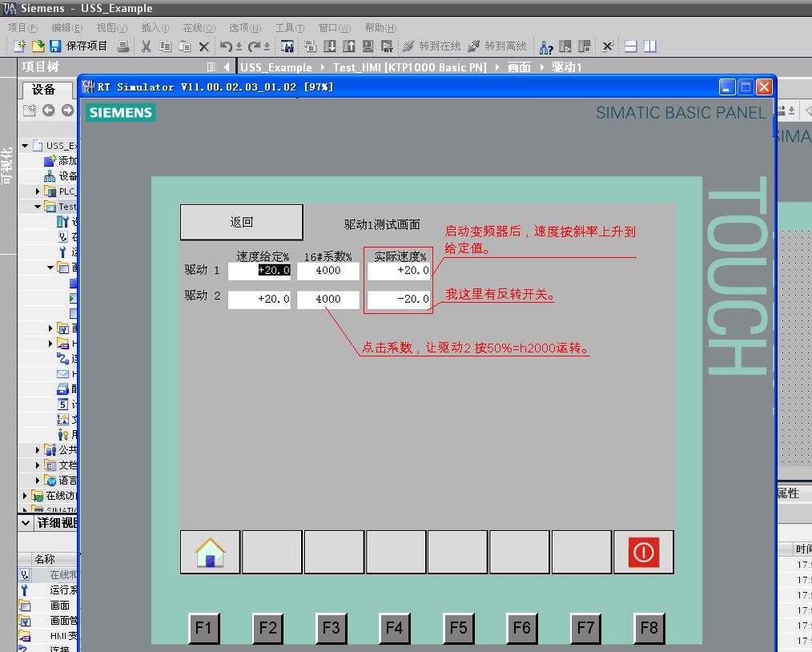The image size is (812, 652).
Task: Open the 帮助(H) menu
Action: tap(380, 27)
